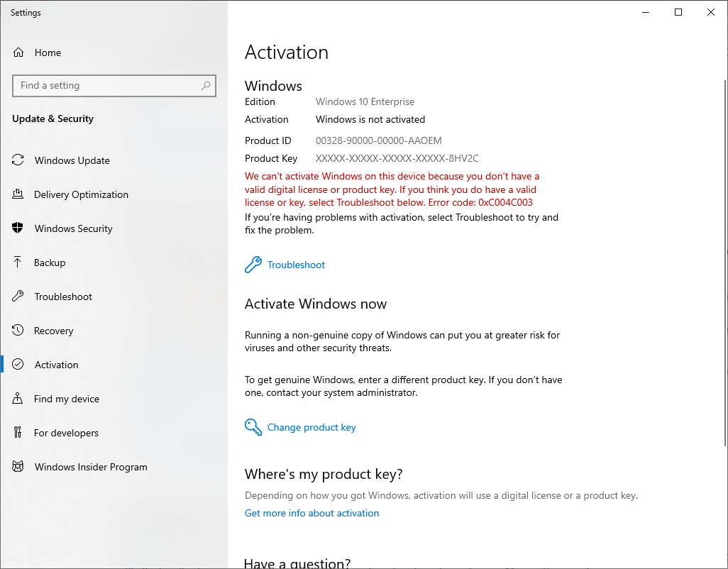Select Troubleshoot in the sidebar
The height and width of the screenshot is (569, 728).
pos(114,297)
